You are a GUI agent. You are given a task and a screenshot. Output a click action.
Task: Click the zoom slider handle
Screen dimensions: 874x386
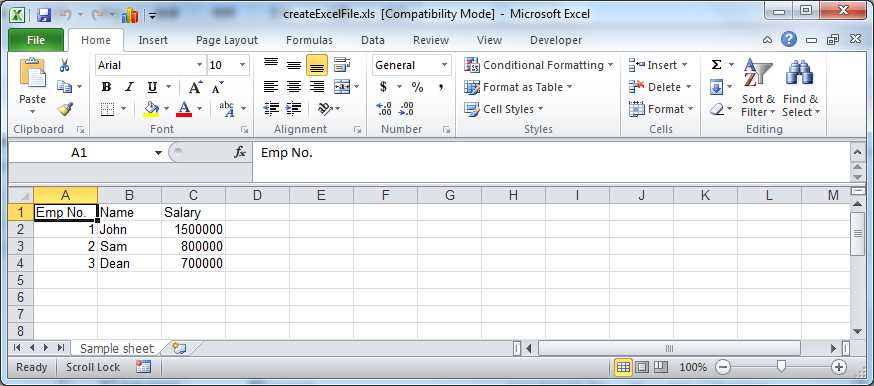(x=781, y=366)
